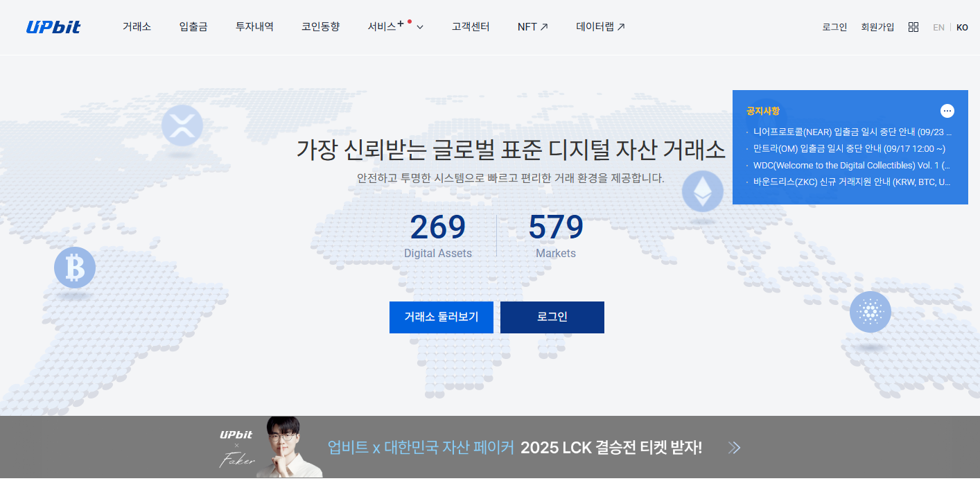Click the 거래소 둘러보기 button

tap(441, 317)
